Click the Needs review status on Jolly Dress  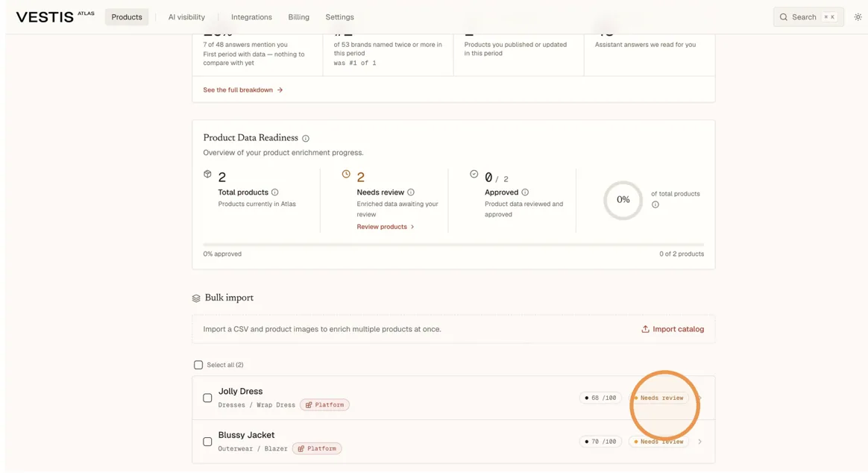click(x=658, y=398)
